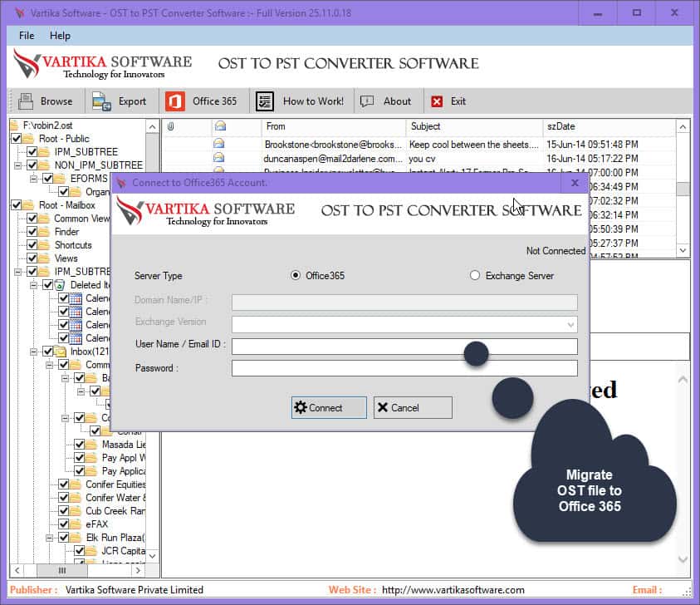Image resolution: width=700 pixels, height=605 pixels.
Task: Uncheck the Views folder checkbox
Action: 32,258
